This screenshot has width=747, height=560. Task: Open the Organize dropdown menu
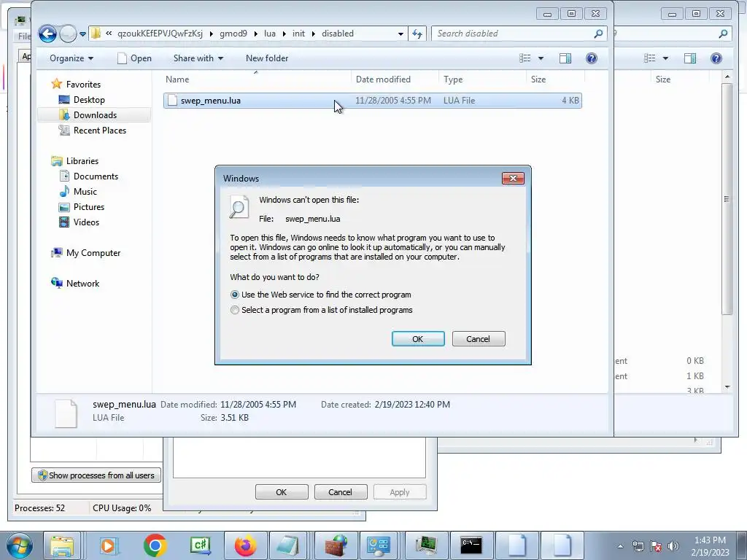(x=71, y=58)
